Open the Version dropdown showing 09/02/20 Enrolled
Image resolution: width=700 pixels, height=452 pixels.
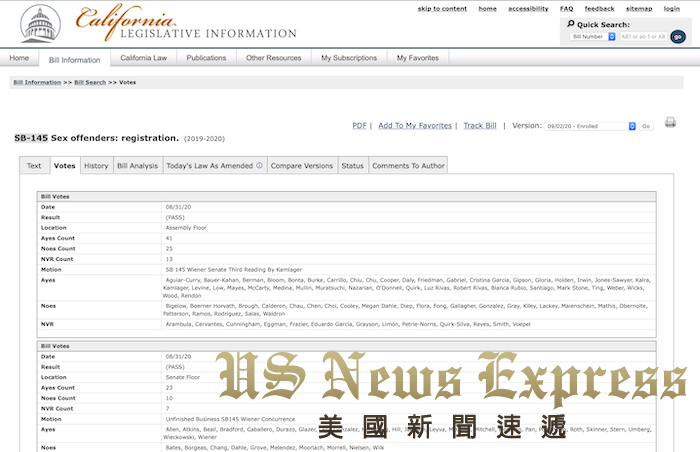pyautogui.click(x=590, y=126)
